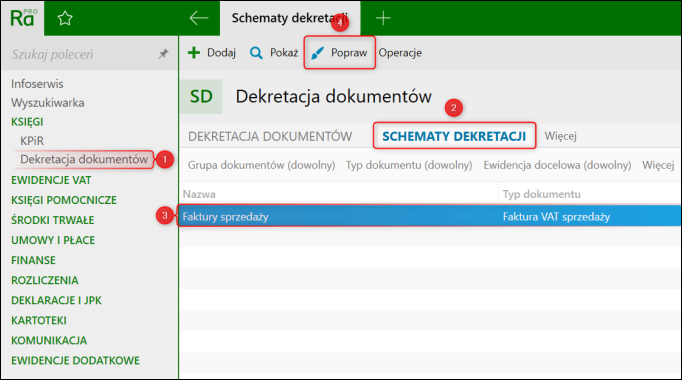Viewport: 682px width, 380px height.
Task: Open Grupa dokumentów filter dropdown
Action: point(261,165)
